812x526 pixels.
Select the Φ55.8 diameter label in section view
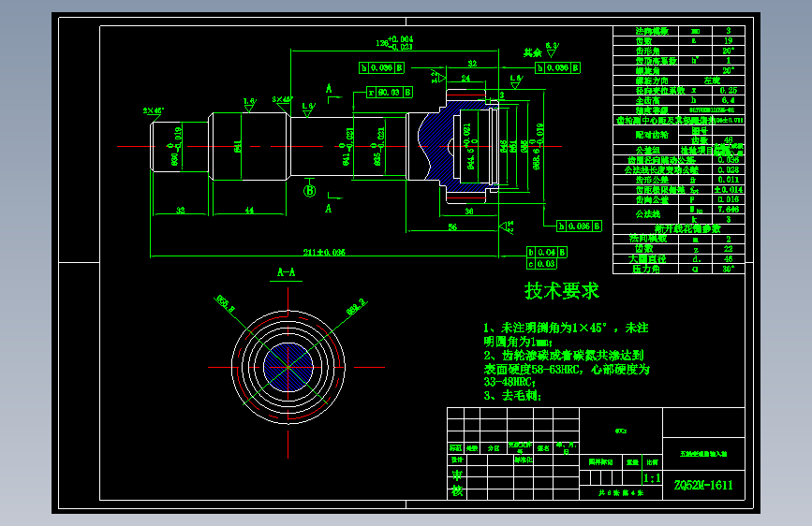coord(226,304)
